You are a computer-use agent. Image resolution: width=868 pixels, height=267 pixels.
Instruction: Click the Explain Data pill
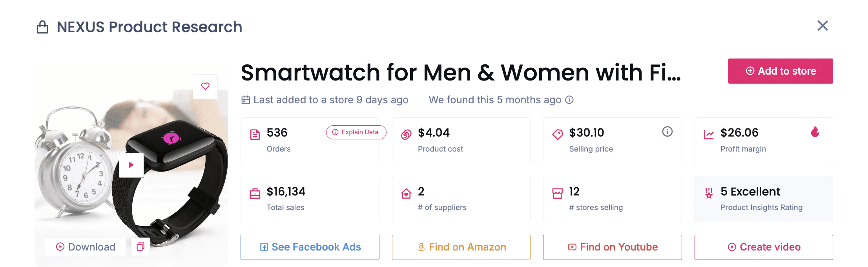click(x=356, y=132)
